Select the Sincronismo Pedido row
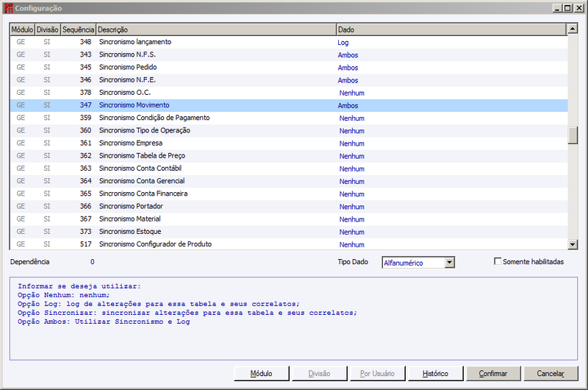Image resolution: width=588 pixels, height=390 pixels. 289,68
